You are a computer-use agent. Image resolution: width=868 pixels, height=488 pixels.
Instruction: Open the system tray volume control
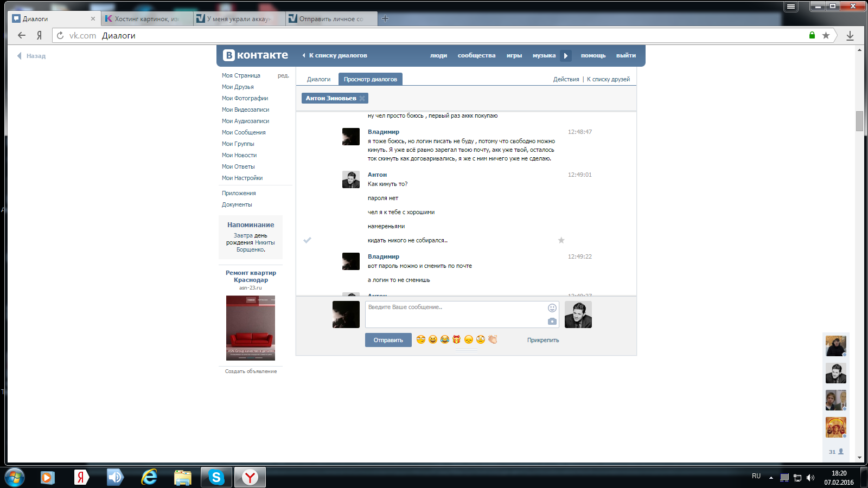[810, 478]
